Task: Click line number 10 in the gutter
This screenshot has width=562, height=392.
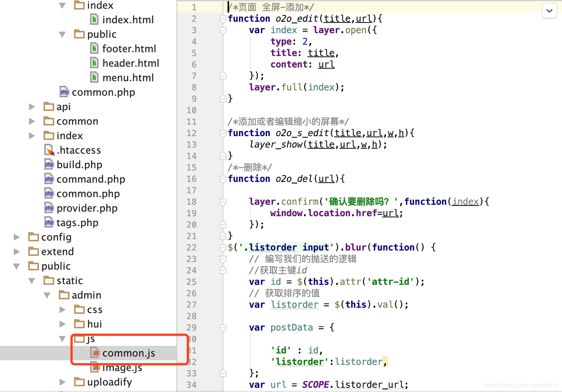Action: (192, 110)
